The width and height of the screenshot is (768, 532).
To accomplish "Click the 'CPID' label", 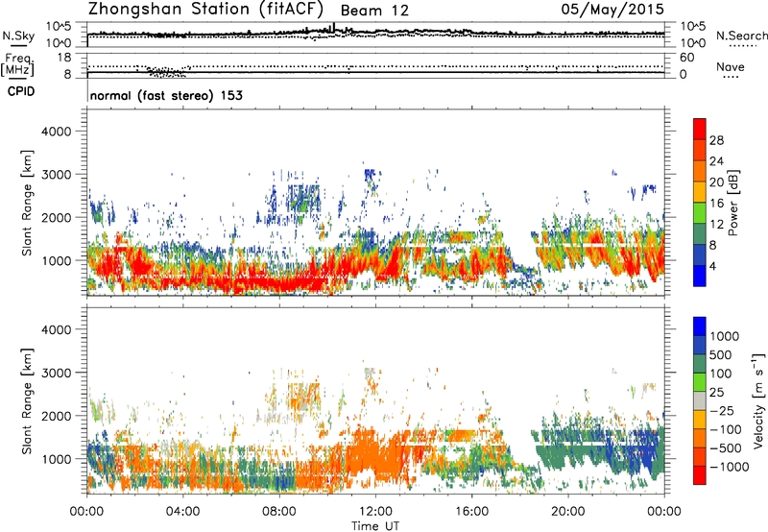I will coord(21,91).
